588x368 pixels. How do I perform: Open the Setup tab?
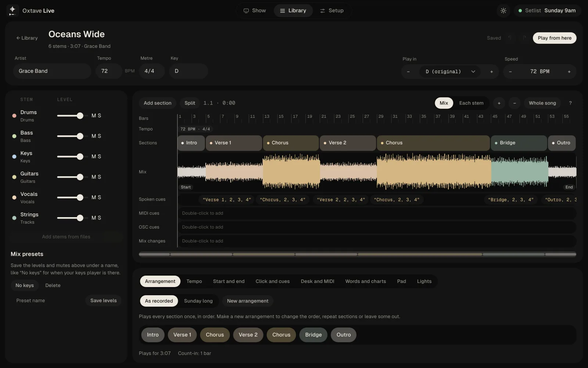coord(331,11)
